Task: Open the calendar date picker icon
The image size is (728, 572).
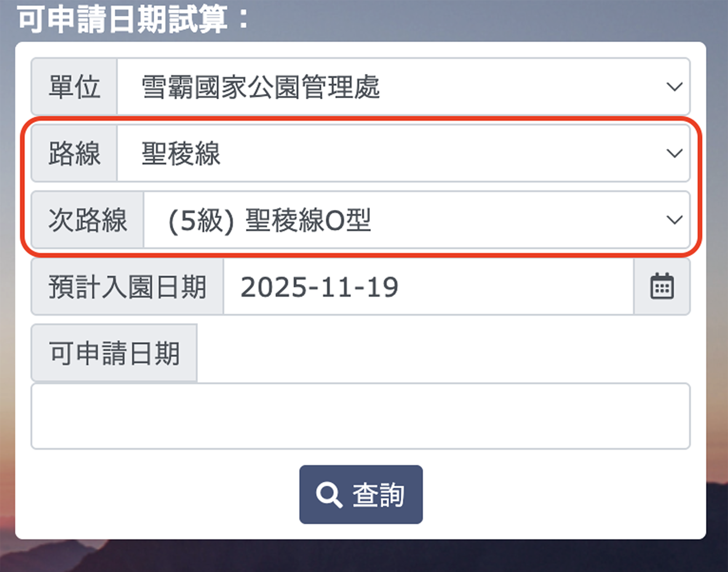Action: 662,287
